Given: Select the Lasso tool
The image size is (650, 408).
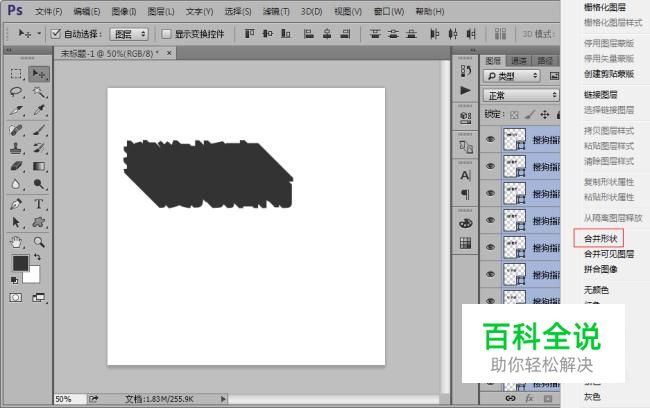Looking at the screenshot, I should 16,92.
